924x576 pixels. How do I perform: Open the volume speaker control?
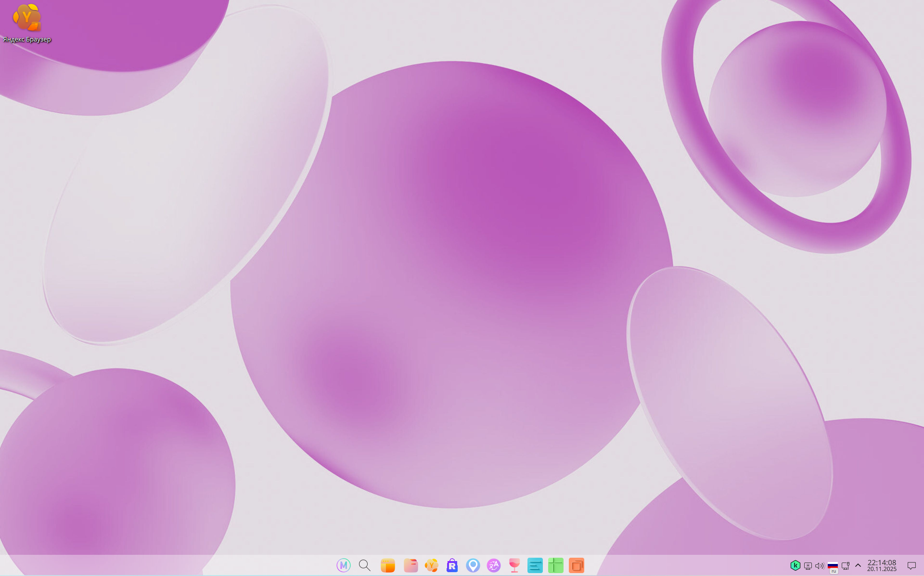click(820, 566)
